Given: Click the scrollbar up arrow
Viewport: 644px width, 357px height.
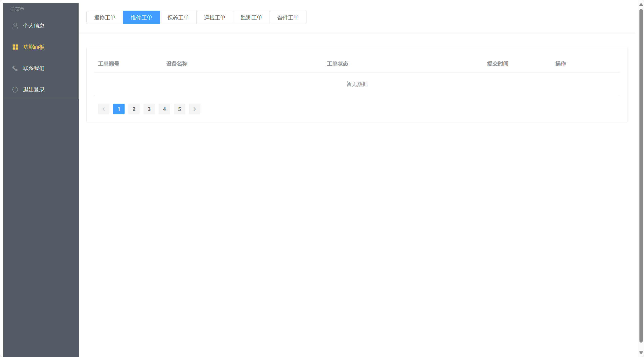Looking at the screenshot, I should pos(641,5).
